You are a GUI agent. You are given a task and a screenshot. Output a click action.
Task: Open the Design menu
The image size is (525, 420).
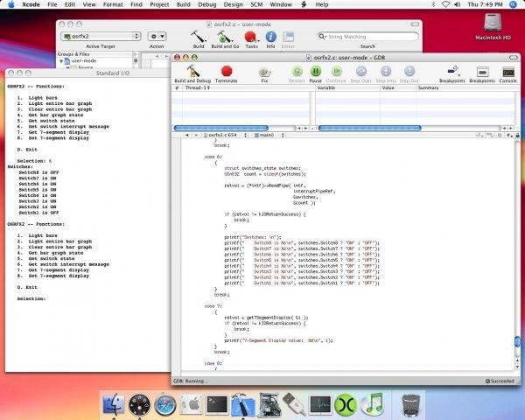tap(233, 4)
